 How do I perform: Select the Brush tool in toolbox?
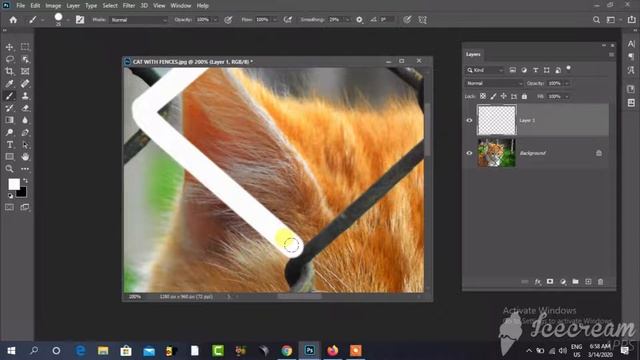pyautogui.click(x=9, y=96)
